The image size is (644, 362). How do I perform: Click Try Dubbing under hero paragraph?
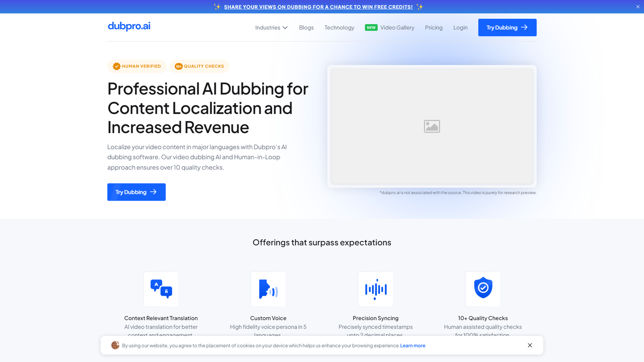[x=136, y=192]
